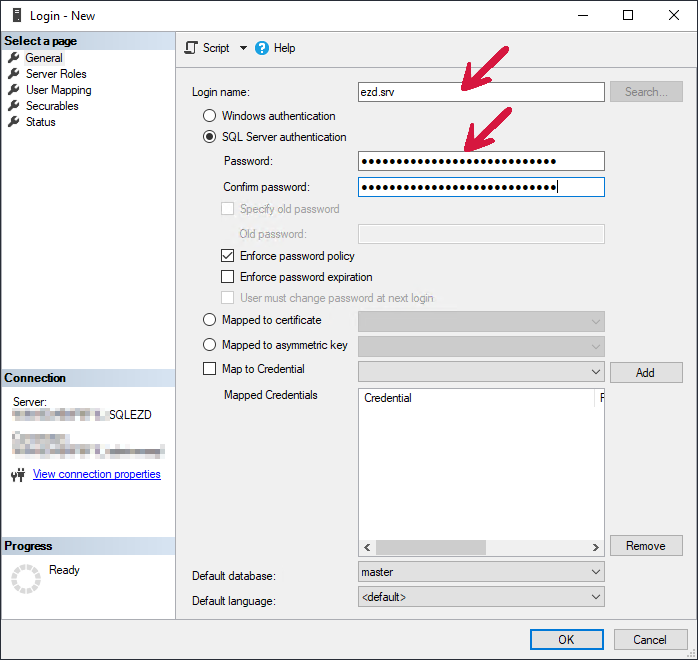The image size is (698, 660).
Task: Click wrench icon beside User Mapping
Action: point(14,90)
